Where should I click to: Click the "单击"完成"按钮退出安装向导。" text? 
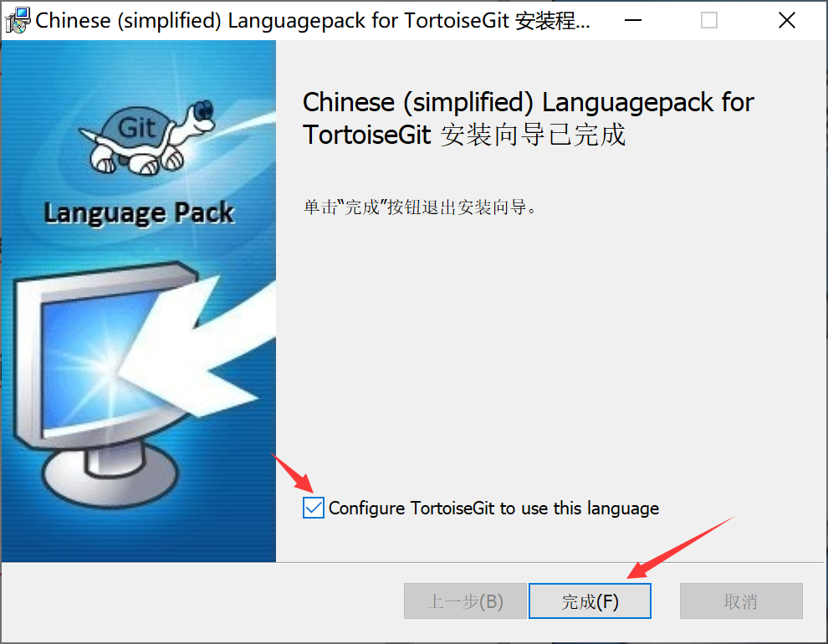[421, 207]
